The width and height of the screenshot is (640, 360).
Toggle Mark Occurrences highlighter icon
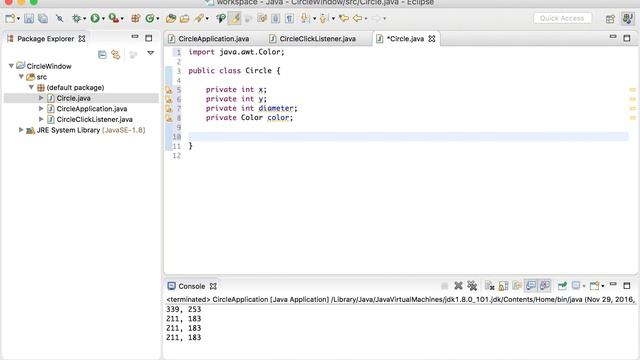tap(235, 18)
